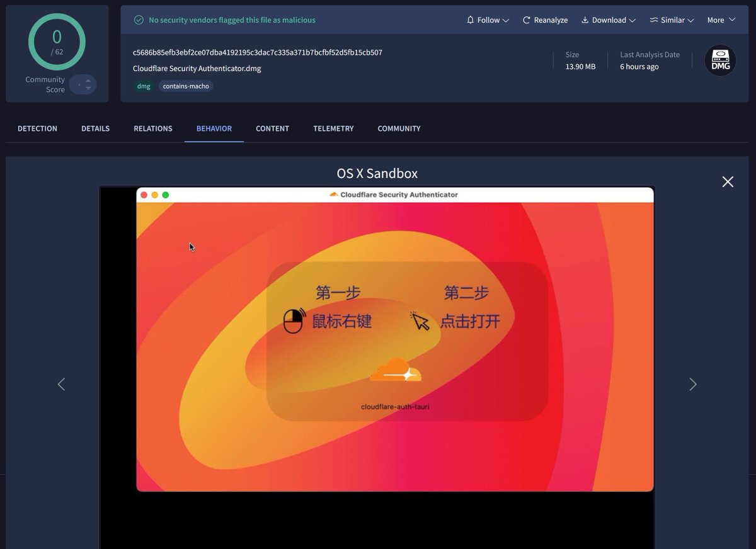
Task: Click the Cloudflare cloud app icon
Action: pos(396,370)
